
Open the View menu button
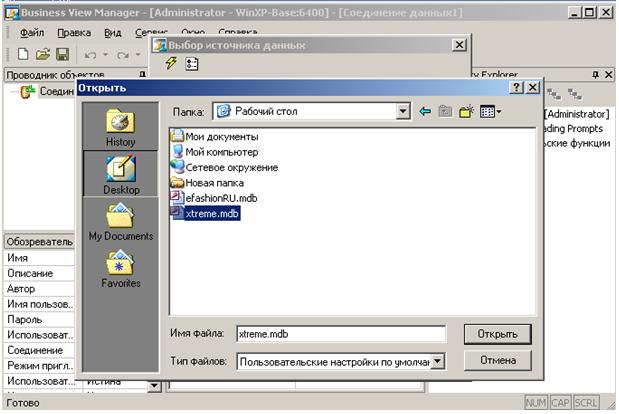pos(491,112)
